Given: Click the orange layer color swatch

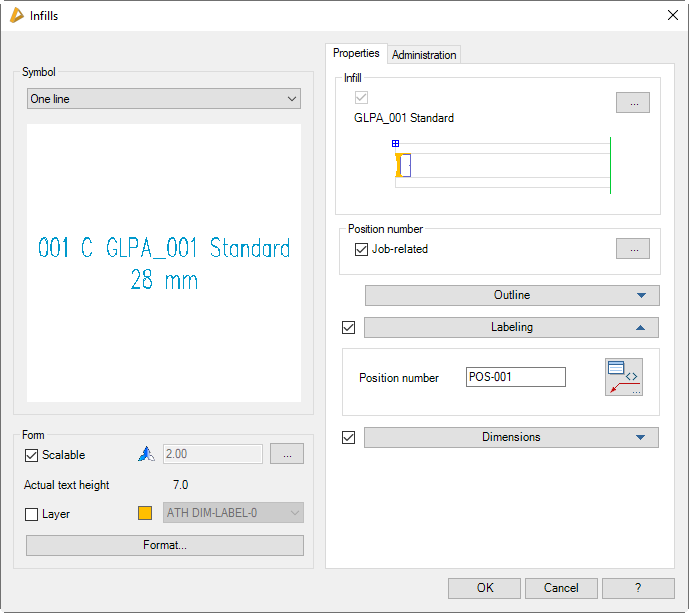Looking at the screenshot, I should click(x=145, y=514).
